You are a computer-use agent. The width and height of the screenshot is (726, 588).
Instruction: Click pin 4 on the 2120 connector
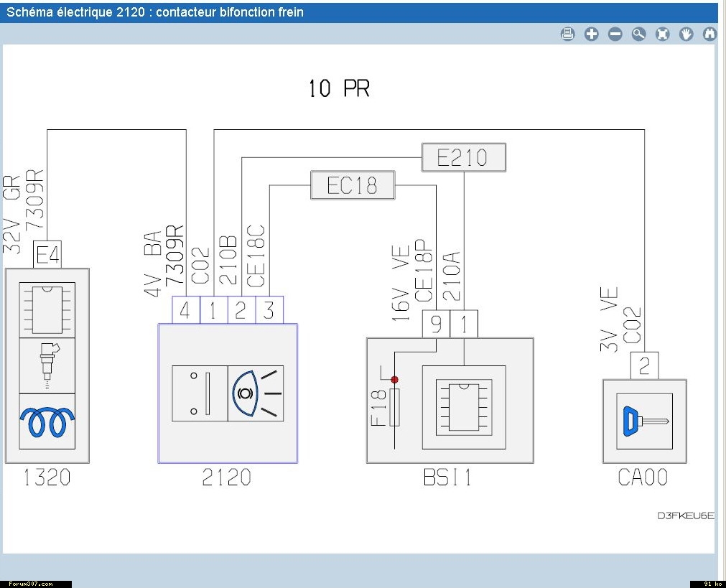(185, 310)
